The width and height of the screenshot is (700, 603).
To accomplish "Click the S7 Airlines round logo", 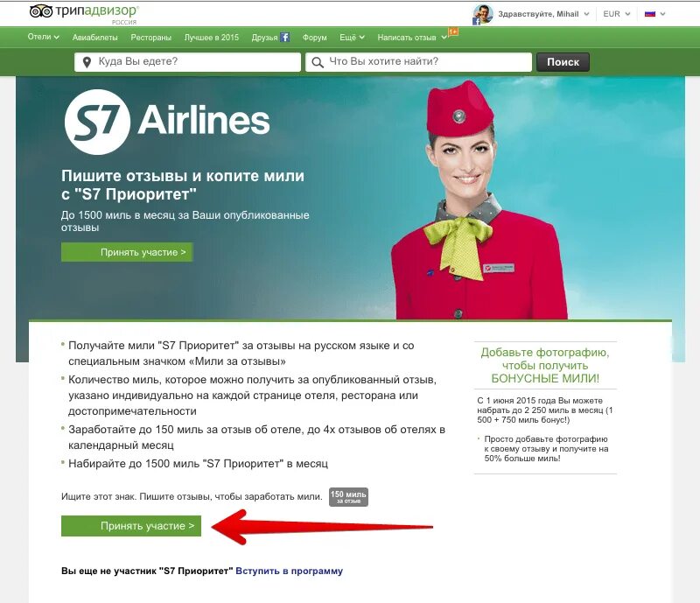I will tap(97, 122).
